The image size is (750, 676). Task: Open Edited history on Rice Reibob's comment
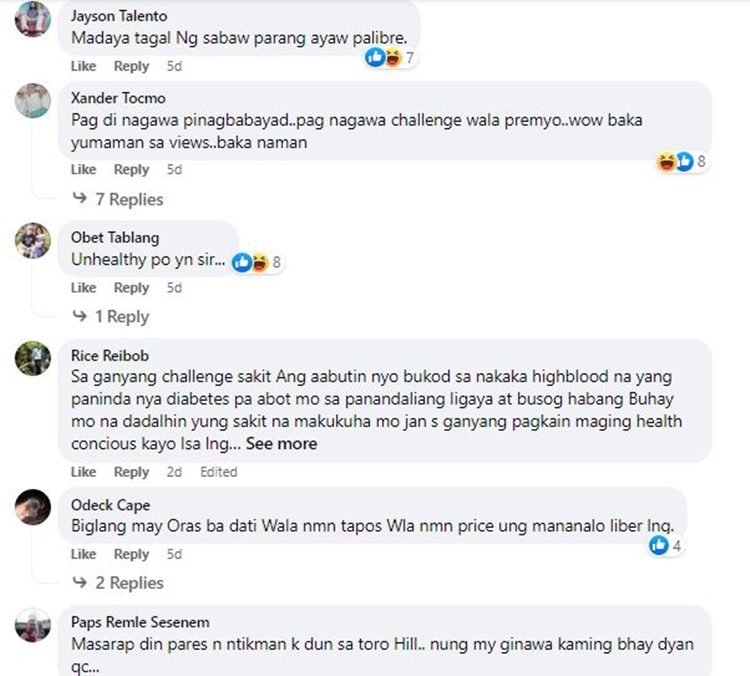pos(219,472)
